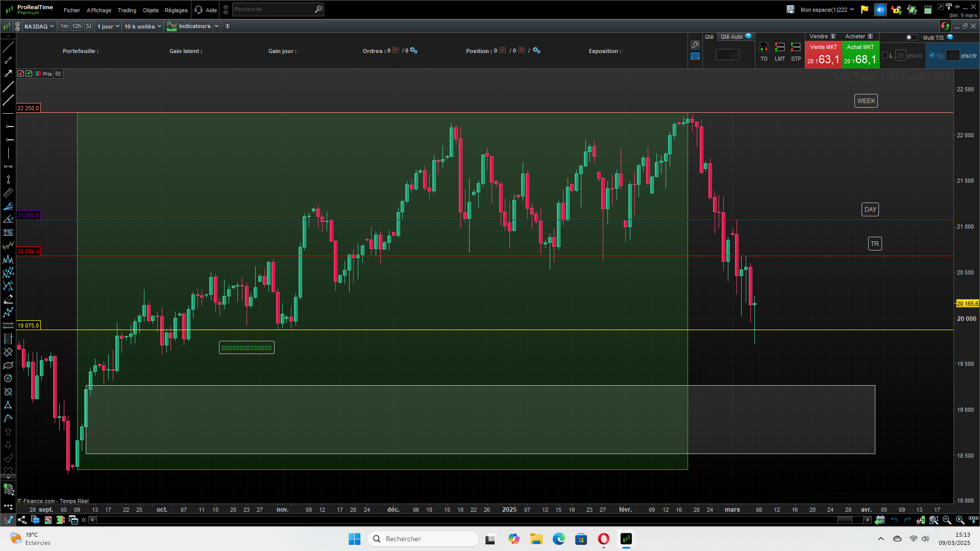The width and height of the screenshot is (980, 551).
Task: Click the chart info icon beside Indicateurs
Action: pos(228,26)
